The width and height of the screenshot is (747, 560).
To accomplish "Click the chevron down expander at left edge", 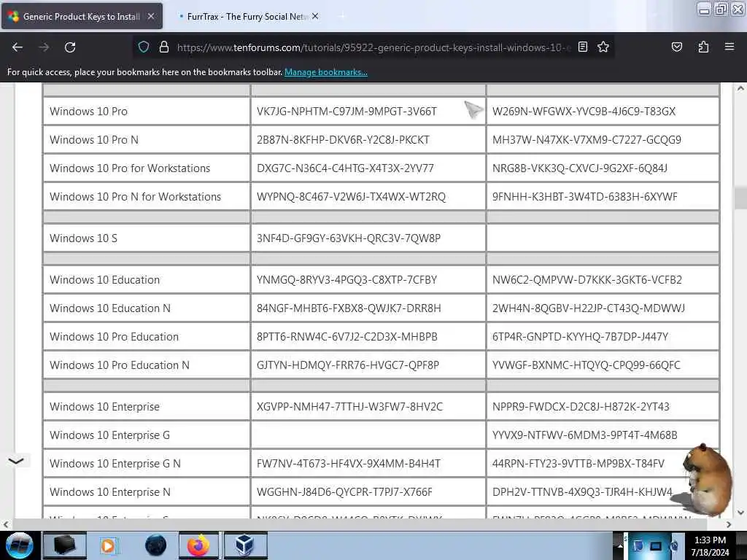I will [16, 461].
